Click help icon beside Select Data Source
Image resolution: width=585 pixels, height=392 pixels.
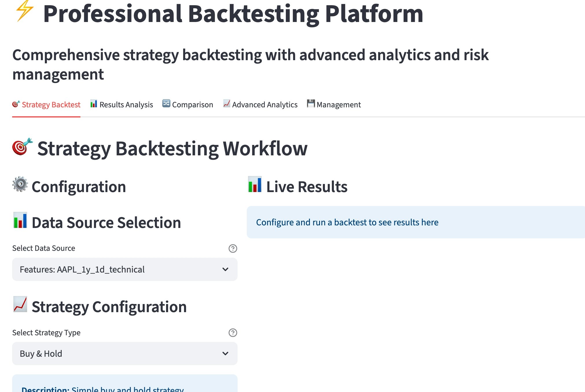click(233, 249)
